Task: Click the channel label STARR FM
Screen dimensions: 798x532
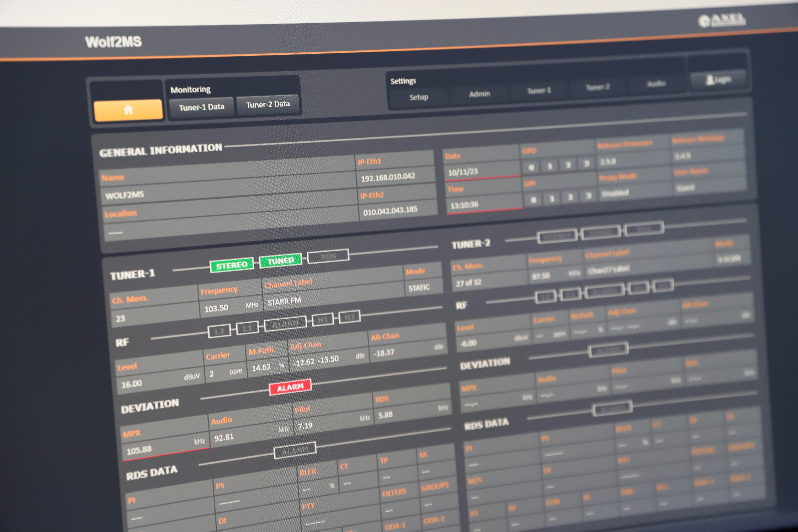Action: tap(284, 301)
